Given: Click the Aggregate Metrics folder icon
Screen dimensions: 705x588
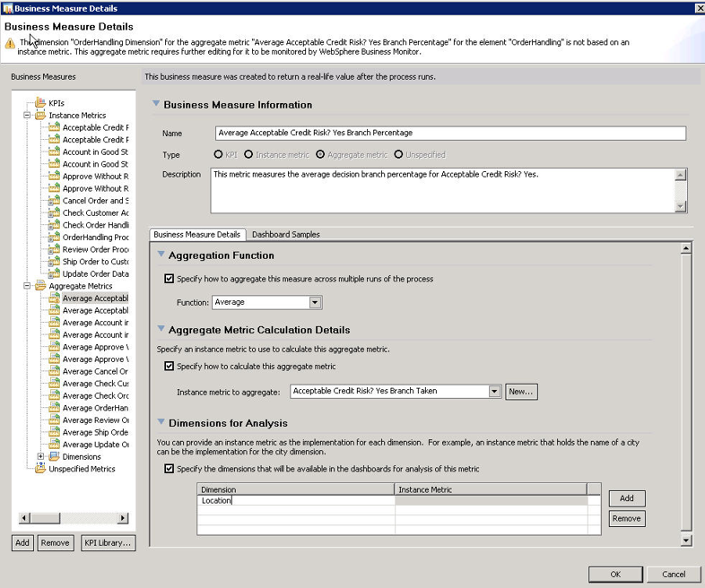Looking at the screenshot, I should click(40, 286).
